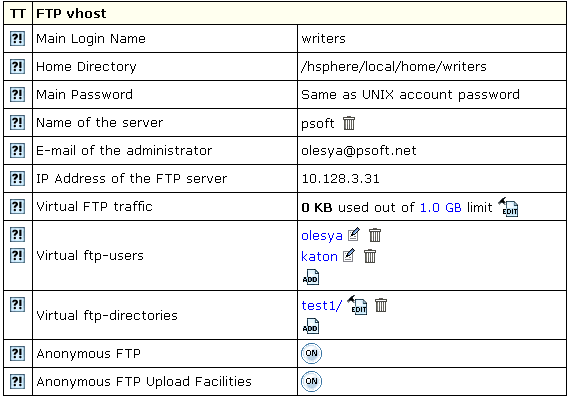Open the test1/ directory link
The width and height of the screenshot is (569, 398).
pyautogui.click(x=322, y=305)
